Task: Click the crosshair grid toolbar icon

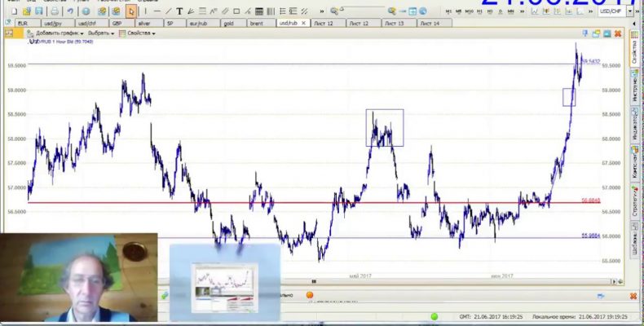Action: click(x=412, y=11)
